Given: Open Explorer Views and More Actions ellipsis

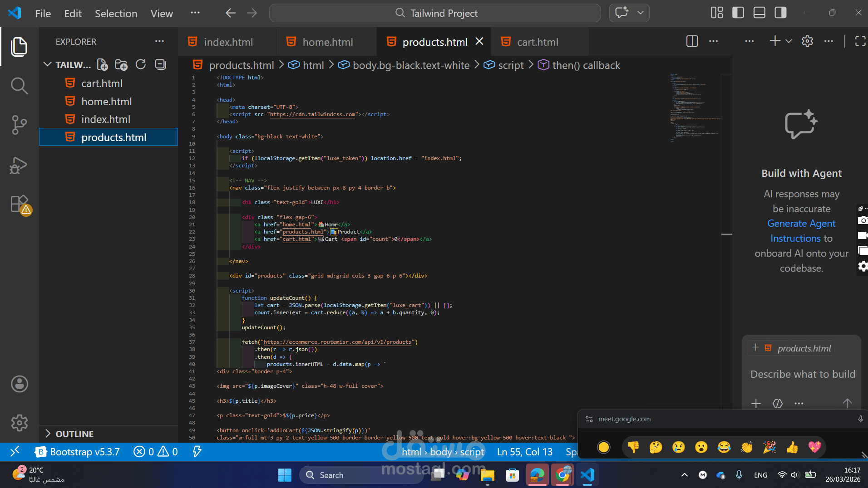Looking at the screenshot, I should (x=159, y=41).
